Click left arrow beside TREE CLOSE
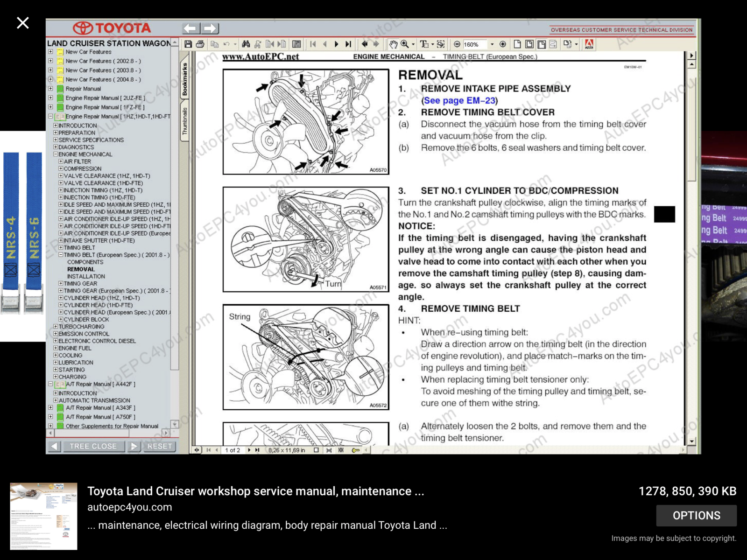Image resolution: width=747 pixels, height=560 pixels. pos(55,446)
